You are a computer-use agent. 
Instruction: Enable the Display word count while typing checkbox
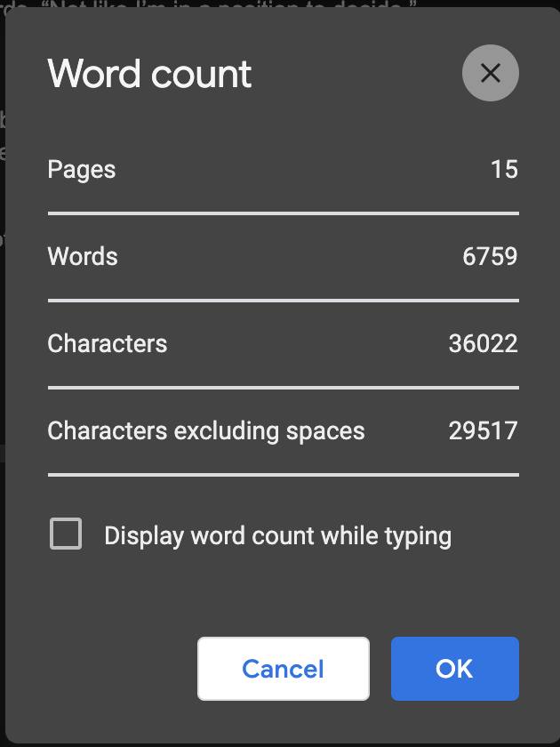coord(66,534)
